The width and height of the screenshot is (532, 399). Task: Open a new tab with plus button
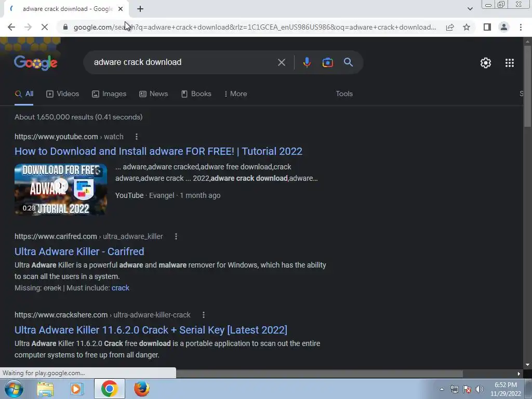[x=140, y=9]
